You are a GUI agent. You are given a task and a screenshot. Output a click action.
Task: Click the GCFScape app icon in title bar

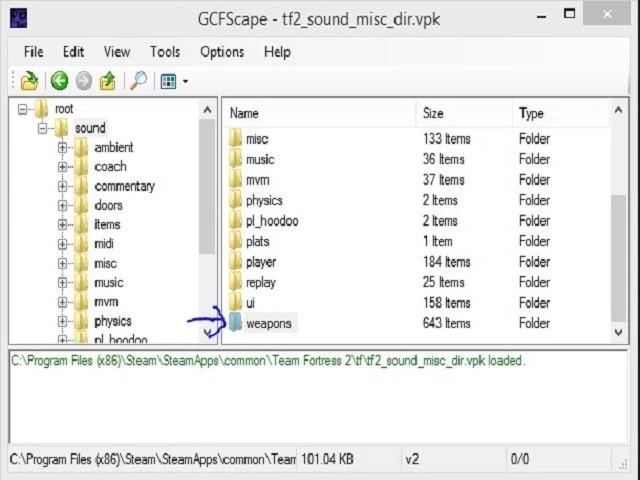(x=18, y=18)
